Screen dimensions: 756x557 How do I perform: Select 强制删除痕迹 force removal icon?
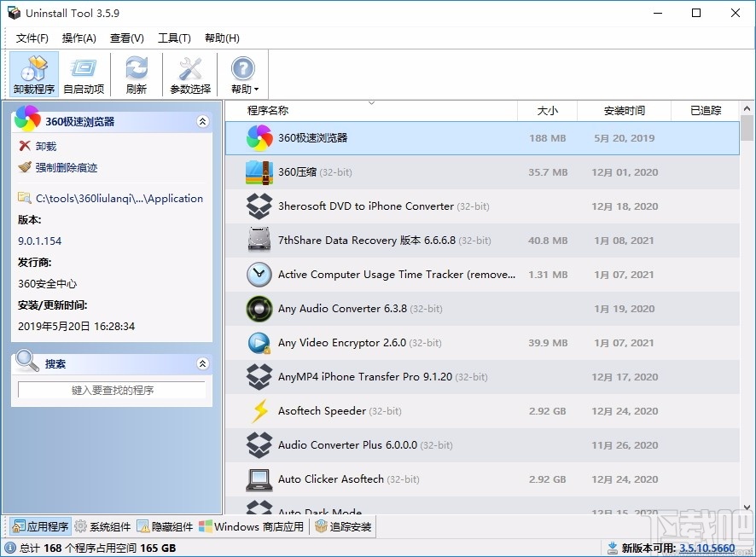[x=23, y=168]
